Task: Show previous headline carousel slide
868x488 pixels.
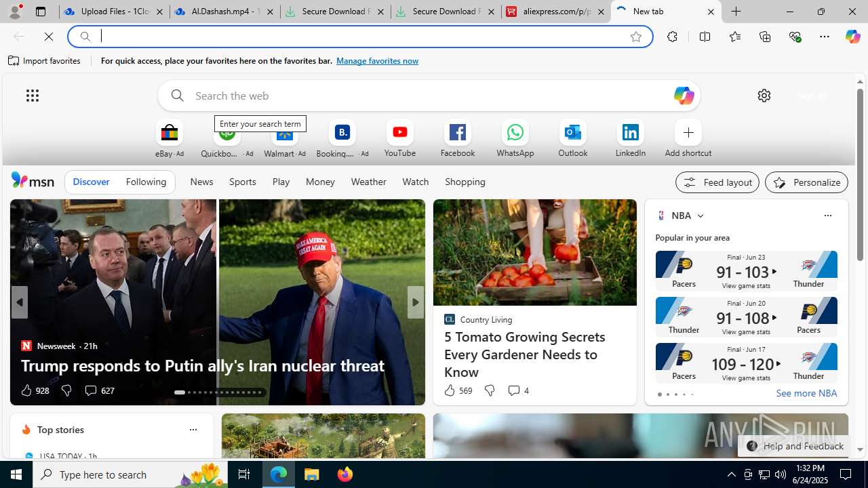Action: [x=19, y=302]
